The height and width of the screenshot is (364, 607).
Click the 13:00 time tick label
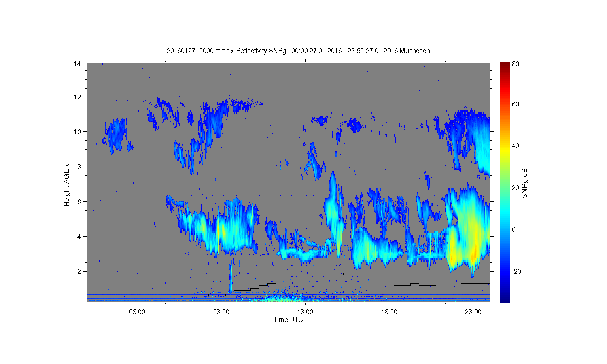click(305, 312)
